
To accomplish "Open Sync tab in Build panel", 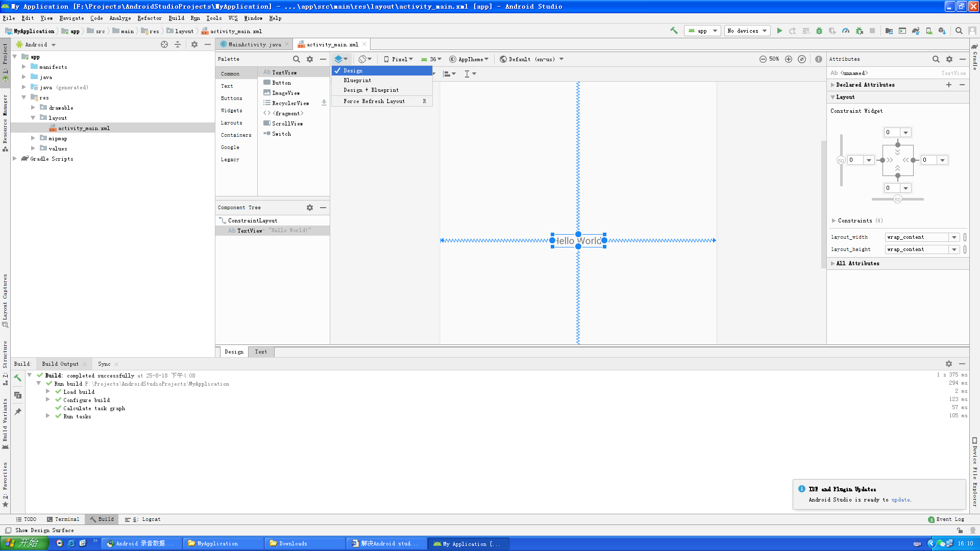I will click(x=104, y=364).
